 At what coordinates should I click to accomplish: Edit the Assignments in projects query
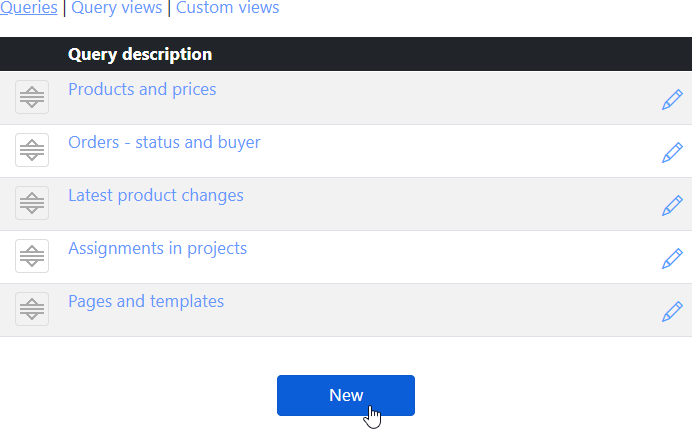tap(672, 259)
